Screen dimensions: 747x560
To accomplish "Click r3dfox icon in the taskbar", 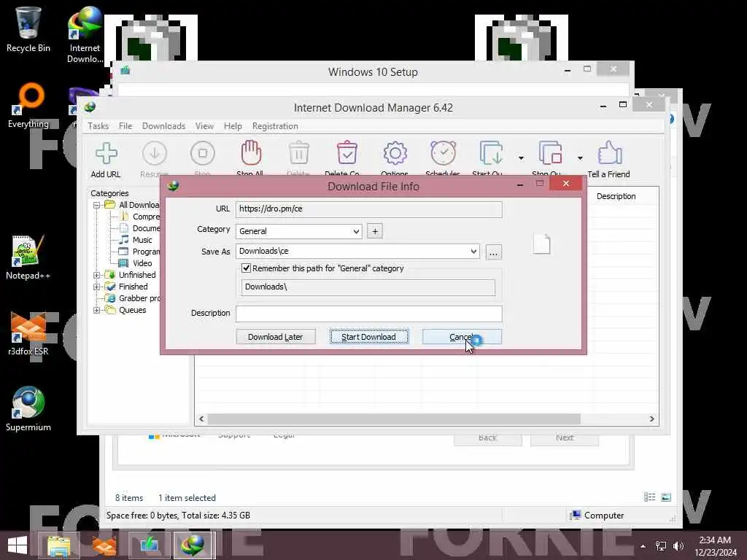I will click(104, 545).
